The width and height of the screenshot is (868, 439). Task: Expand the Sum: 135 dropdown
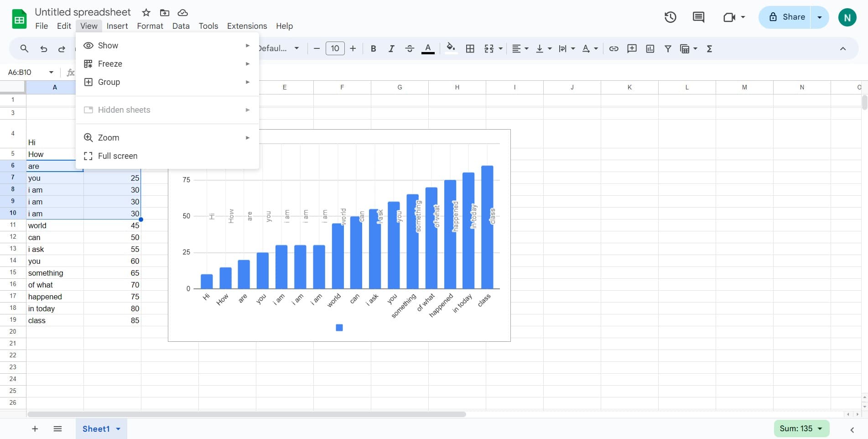pos(820,429)
